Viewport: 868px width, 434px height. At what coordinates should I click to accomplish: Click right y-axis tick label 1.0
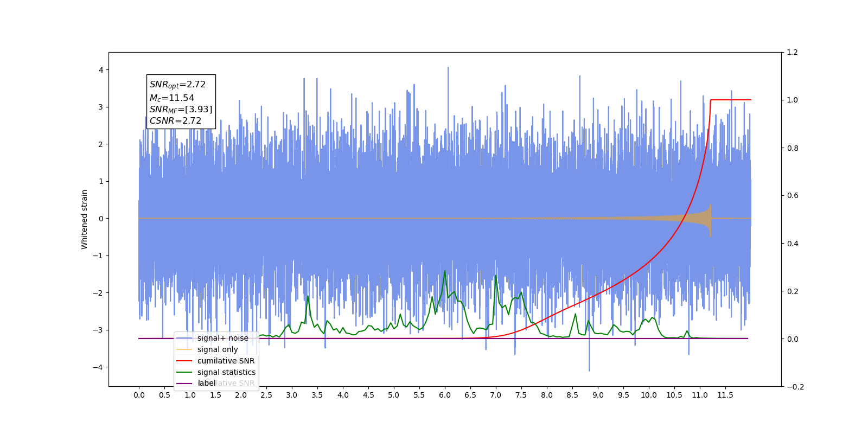[792, 100]
